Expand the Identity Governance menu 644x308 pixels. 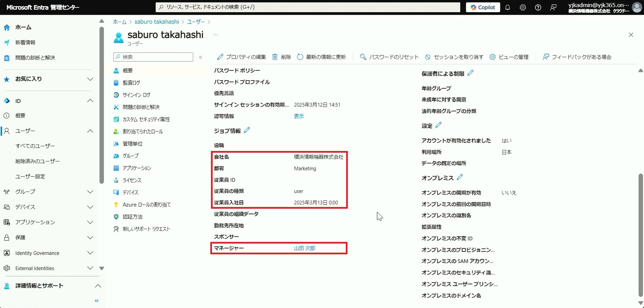(x=90, y=253)
